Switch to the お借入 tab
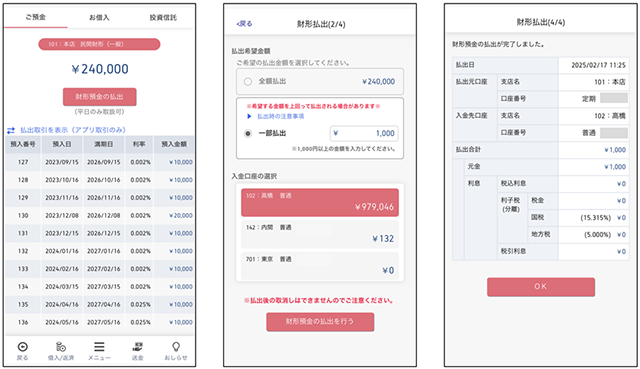 point(99,17)
